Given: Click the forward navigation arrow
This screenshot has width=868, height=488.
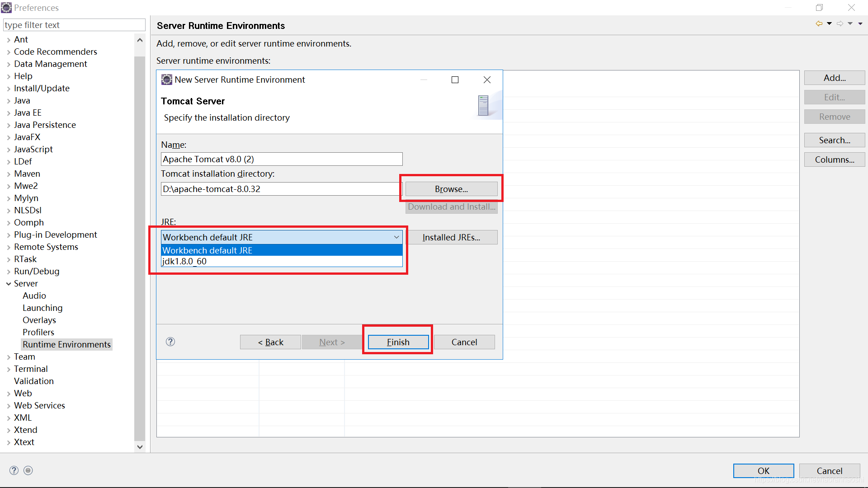Looking at the screenshot, I should coord(840,23).
